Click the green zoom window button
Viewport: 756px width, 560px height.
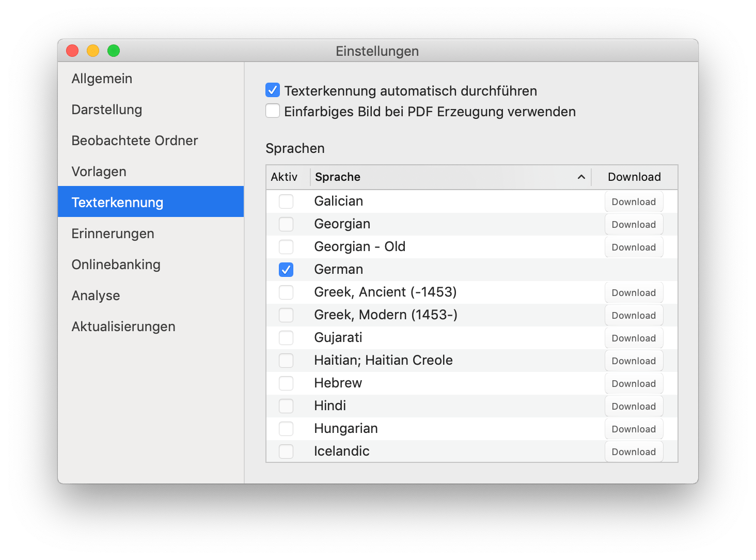click(114, 51)
